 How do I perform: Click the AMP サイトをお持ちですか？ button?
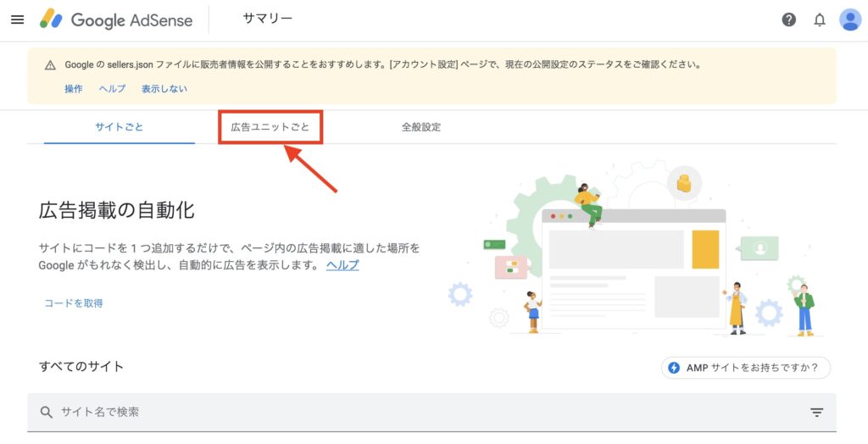[x=746, y=368]
